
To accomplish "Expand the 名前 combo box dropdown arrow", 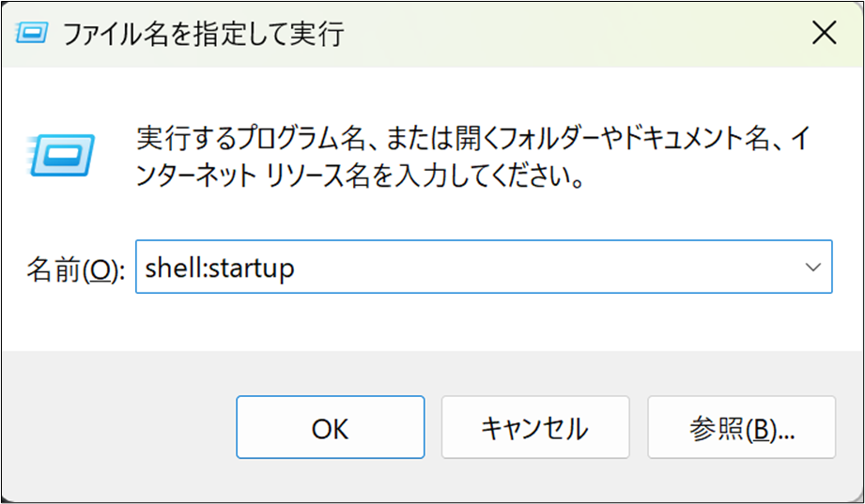I will (813, 267).
